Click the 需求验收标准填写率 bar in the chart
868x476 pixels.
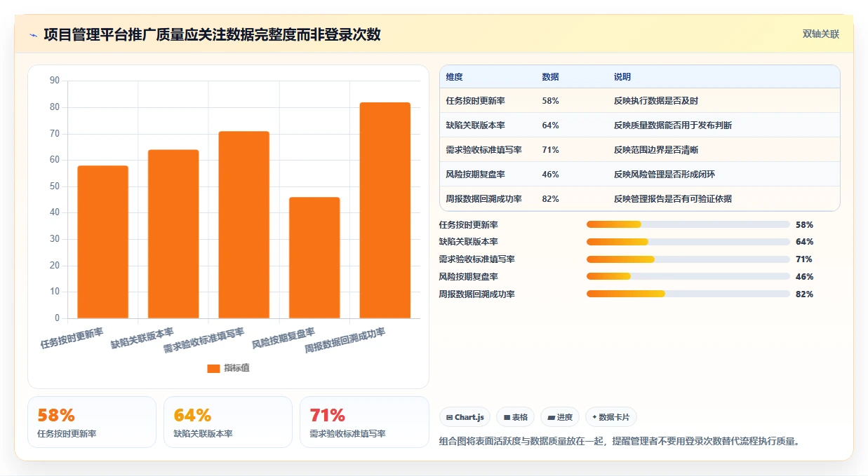tap(244, 225)
